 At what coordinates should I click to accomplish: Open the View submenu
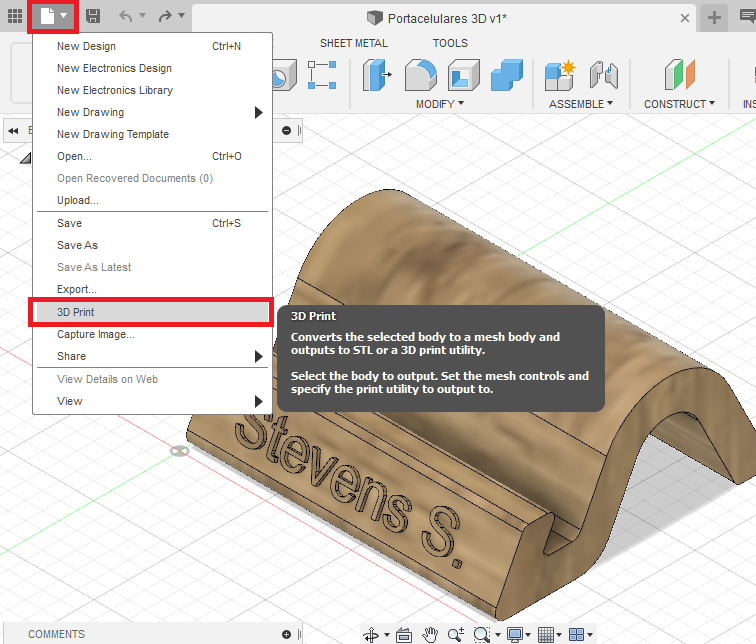point(152,401)
